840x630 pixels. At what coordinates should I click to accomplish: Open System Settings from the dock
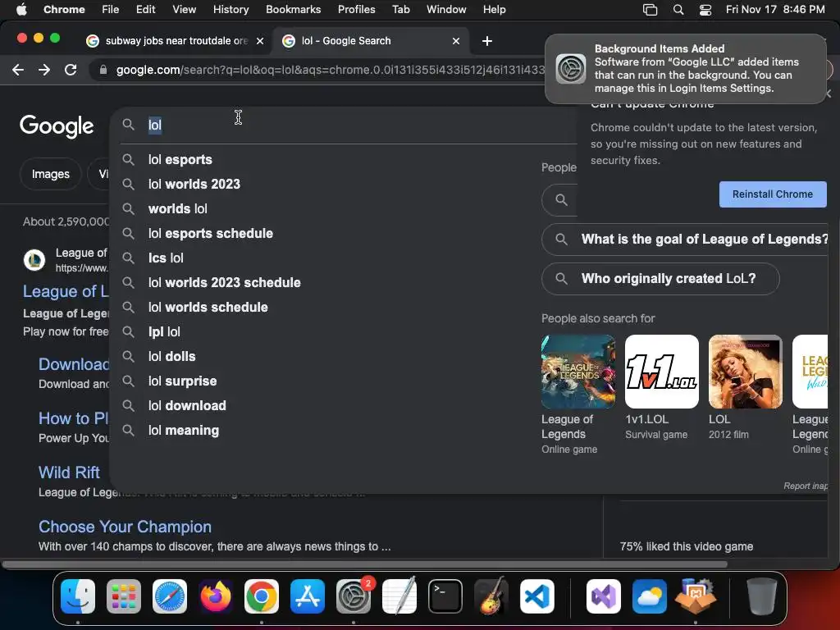pos(354,596)
